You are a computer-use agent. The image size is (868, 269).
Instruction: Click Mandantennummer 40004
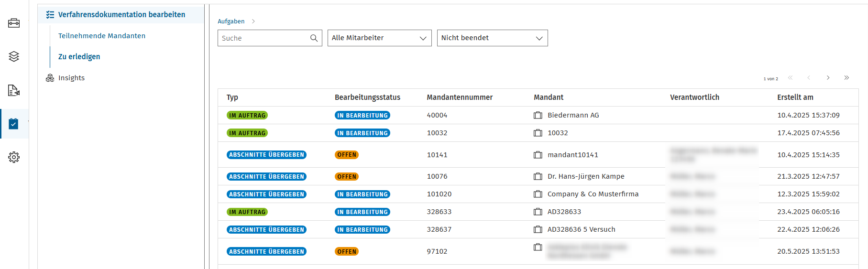click(x=437, y=115)
